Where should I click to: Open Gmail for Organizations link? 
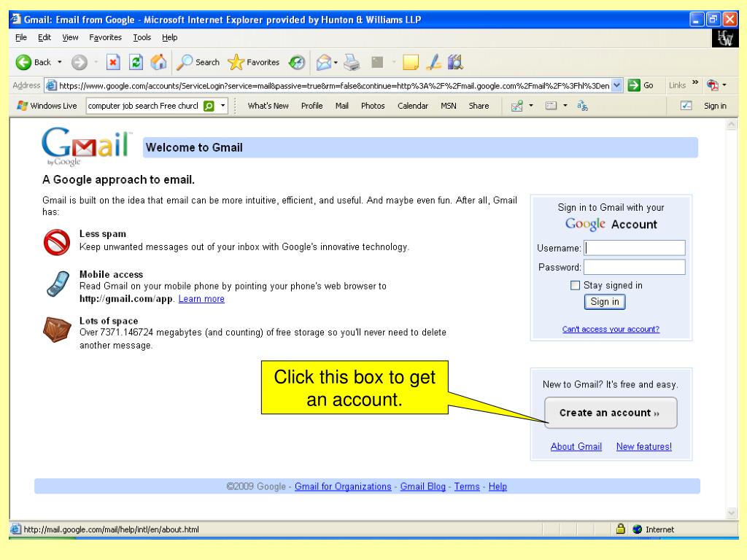343,486
